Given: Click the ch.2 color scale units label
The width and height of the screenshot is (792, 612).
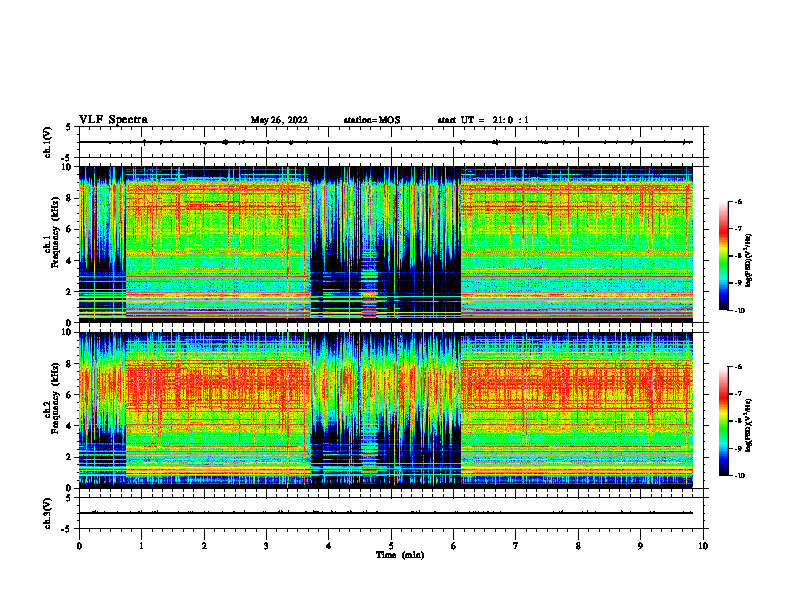Looking at the screenshot, I should tap(749, 426).
